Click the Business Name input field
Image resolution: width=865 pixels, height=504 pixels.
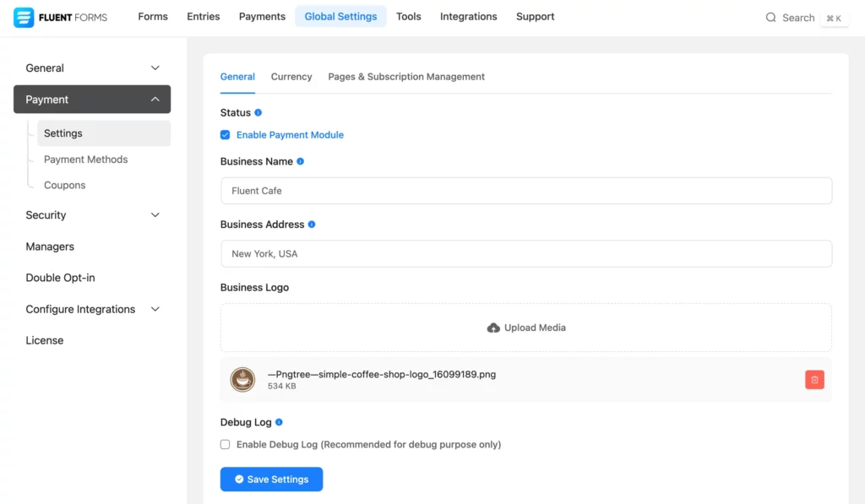(x=526, y=191)
